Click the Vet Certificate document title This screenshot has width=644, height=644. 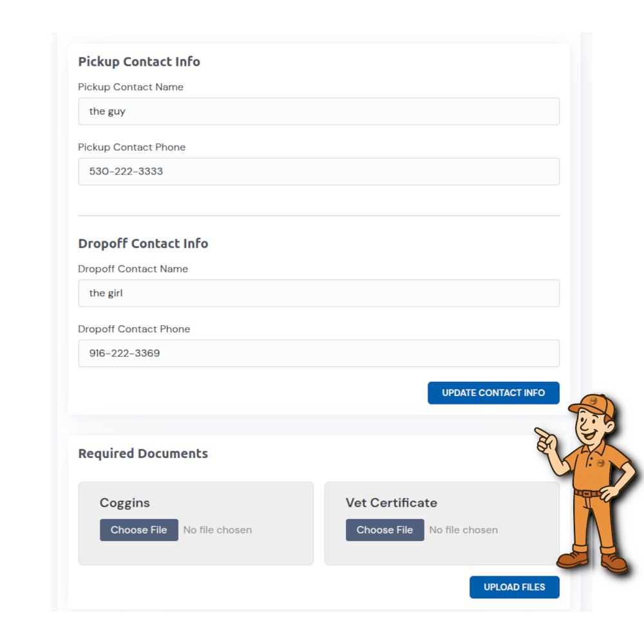click(x=392, y=503)
